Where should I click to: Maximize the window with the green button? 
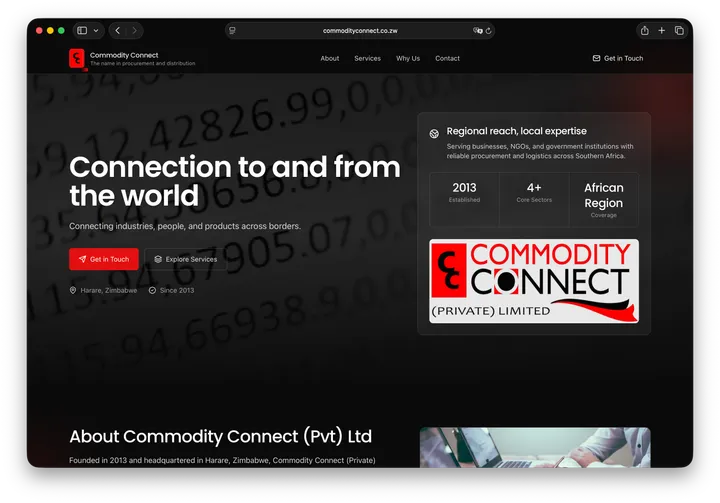click(x=62, y=31)
